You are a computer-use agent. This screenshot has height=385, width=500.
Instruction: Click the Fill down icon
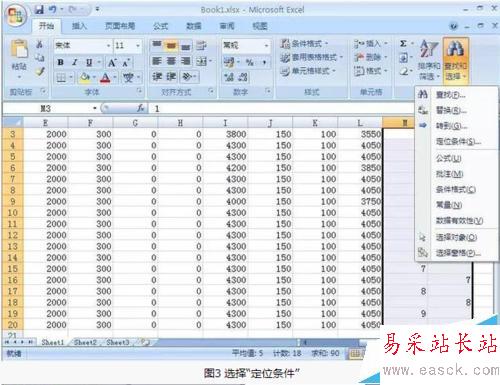coord(403,58)
